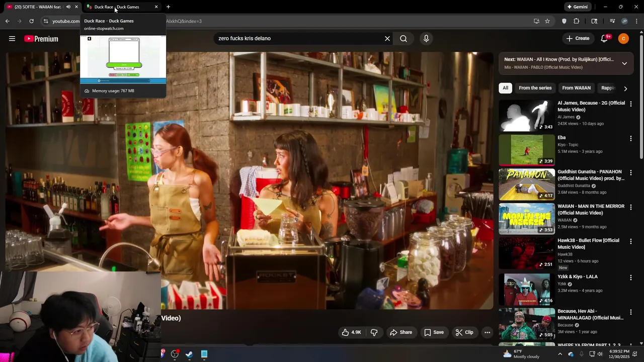The width and height of the screenshot is (644, 362).
Task: Click the volume speaker tray icon
Action: coord(600,354)
